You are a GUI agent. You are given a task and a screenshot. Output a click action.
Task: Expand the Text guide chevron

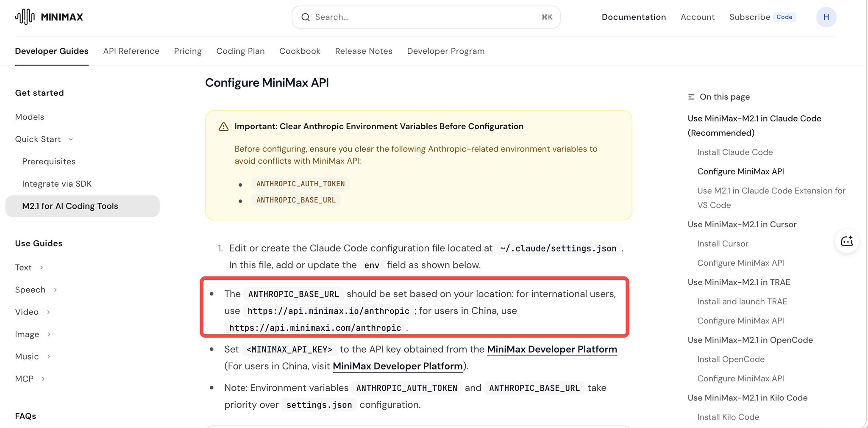click(42, 268)
